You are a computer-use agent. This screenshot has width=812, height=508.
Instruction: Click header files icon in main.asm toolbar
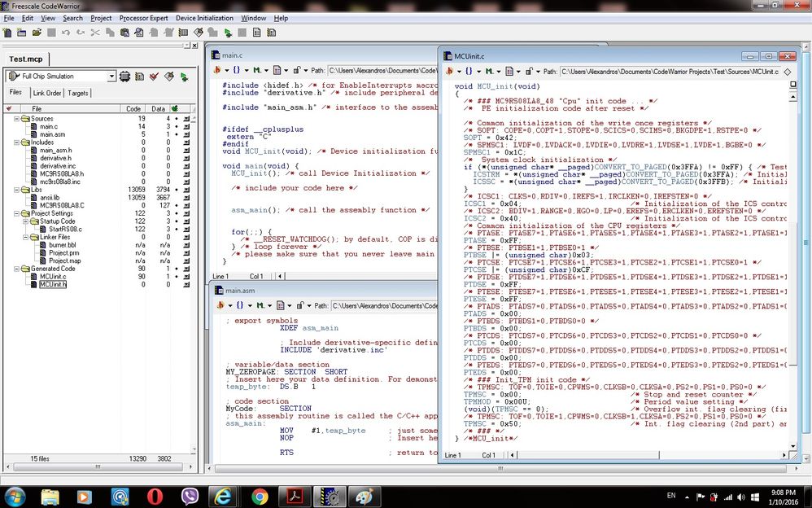point(220,305)
